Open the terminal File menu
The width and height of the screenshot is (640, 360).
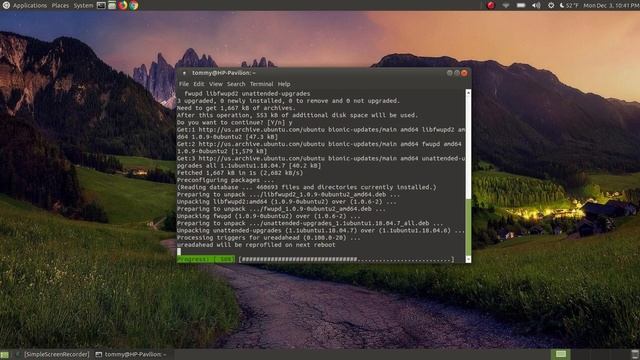coord(184,84)
